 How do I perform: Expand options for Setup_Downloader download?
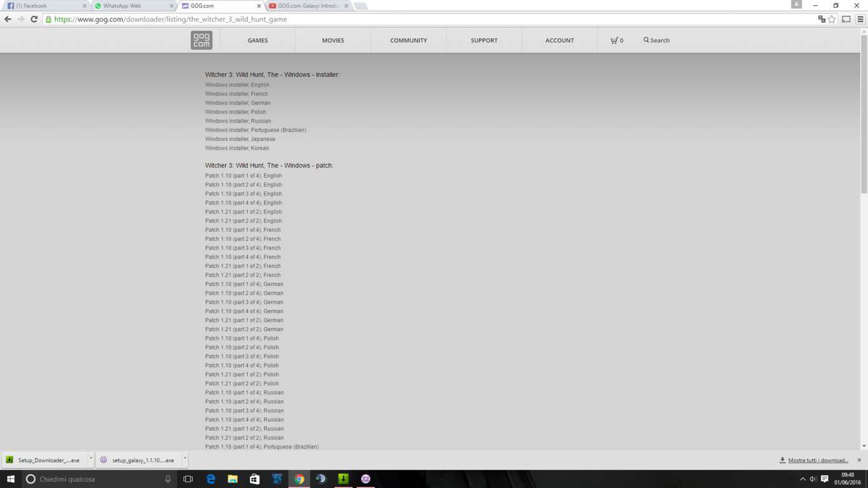(x=91, y=459)
